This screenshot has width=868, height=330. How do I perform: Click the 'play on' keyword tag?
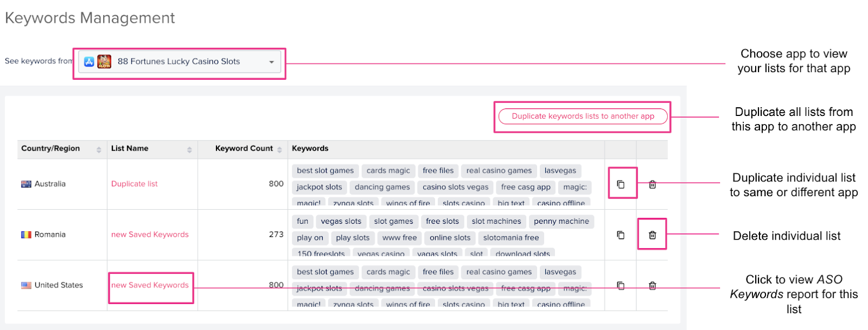pyautogui.click(x=310, y=238)
